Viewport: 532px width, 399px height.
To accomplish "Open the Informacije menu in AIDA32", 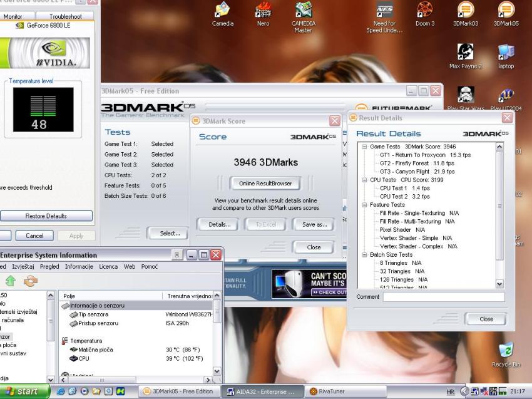I will (x=79, y=266).
